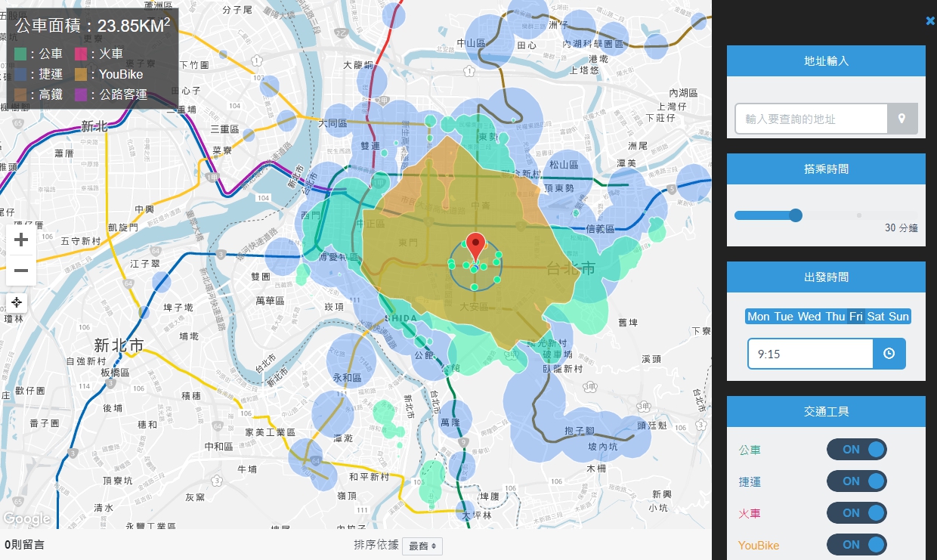Screen dimensions: 937x560
Task: Click the 30 分鐘 duration value
Action: point(901,228)
